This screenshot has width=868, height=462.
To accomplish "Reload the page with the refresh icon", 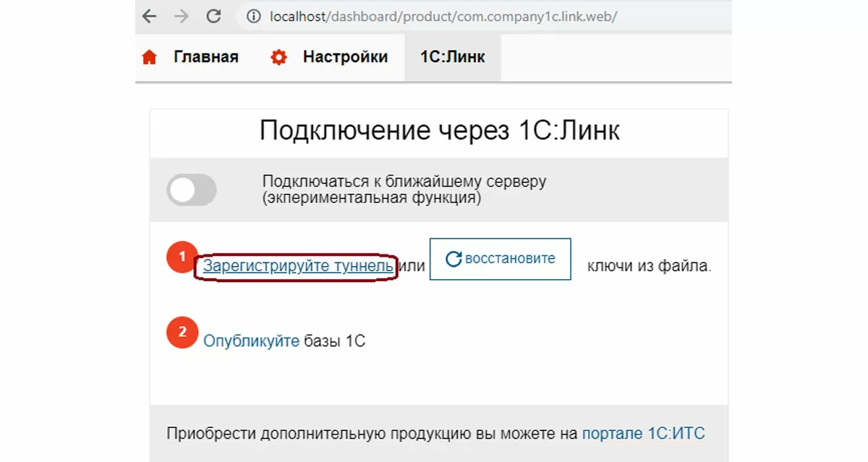I will 213,16.
